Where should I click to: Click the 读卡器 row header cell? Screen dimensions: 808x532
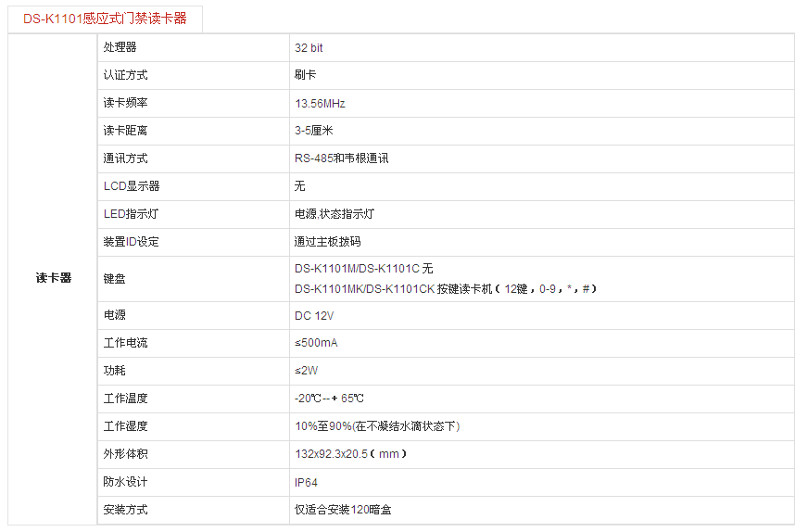[x=53, y=278]
